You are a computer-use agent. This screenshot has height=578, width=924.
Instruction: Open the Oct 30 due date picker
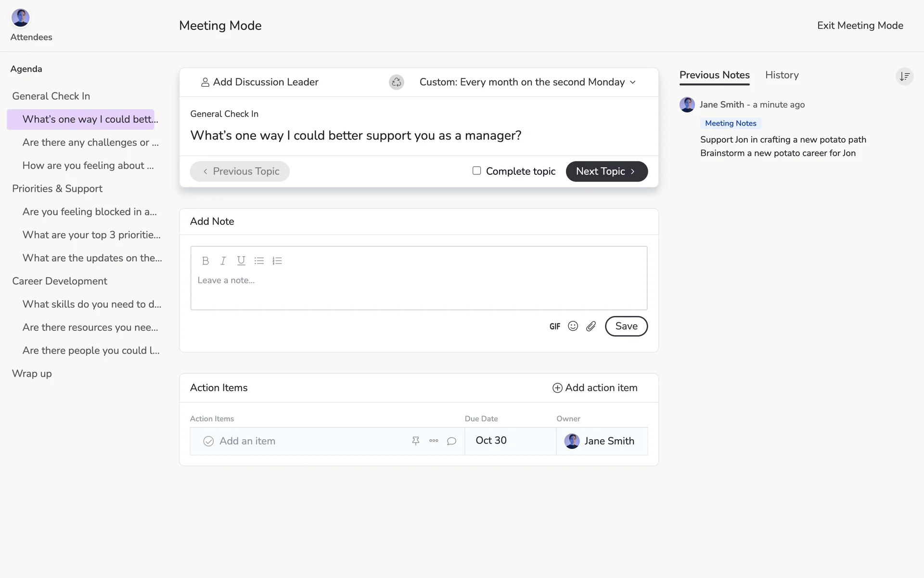491,441
